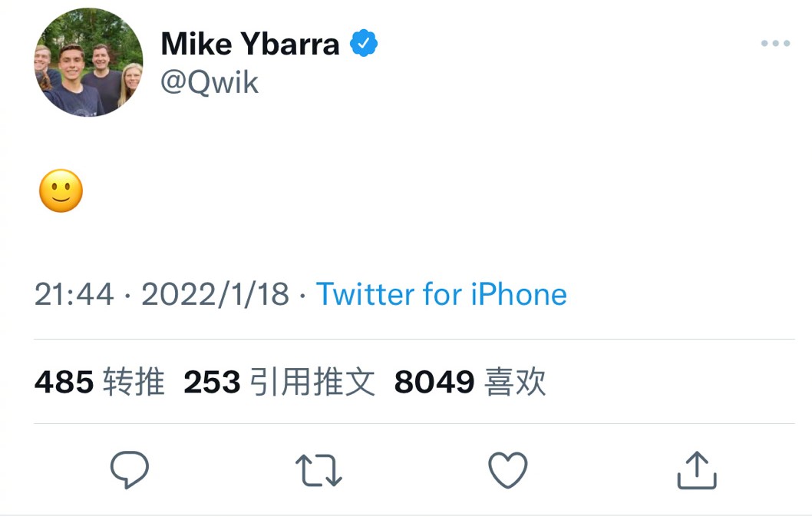Open the 引用推文 quote tweets label
The height and width of the screenshot is (517, 812).
click(312, 382)
